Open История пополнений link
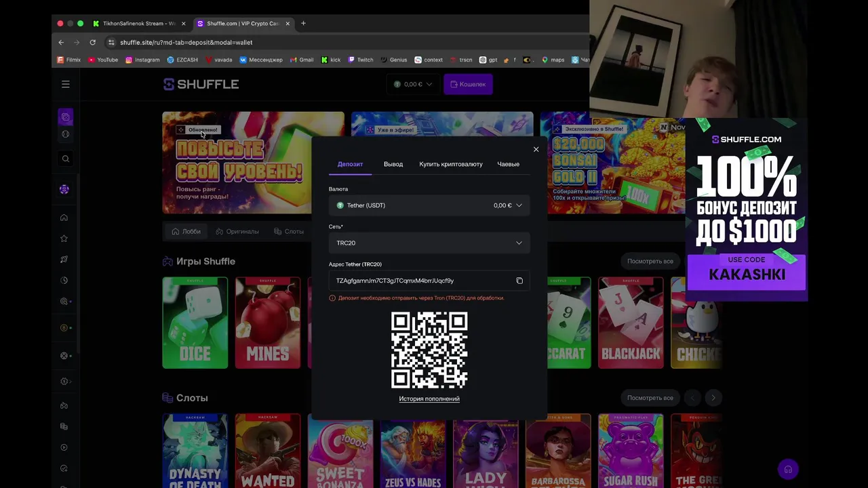 429,399
